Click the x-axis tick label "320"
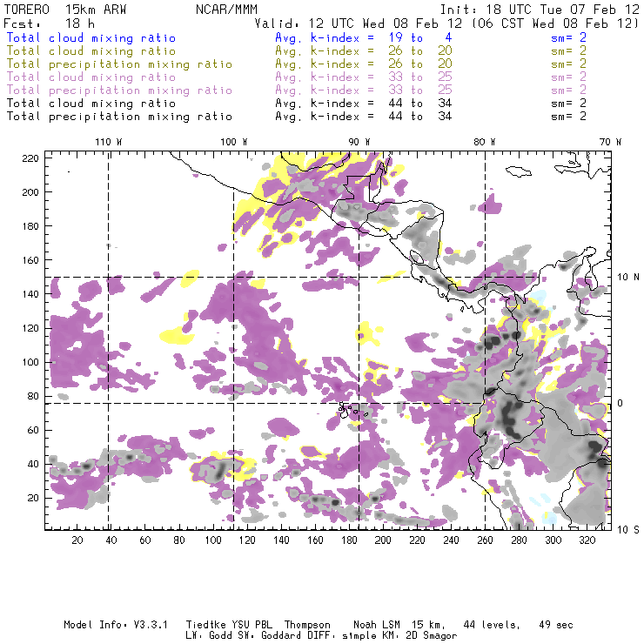Screen dimensions: 644x644 click(587, 540)
